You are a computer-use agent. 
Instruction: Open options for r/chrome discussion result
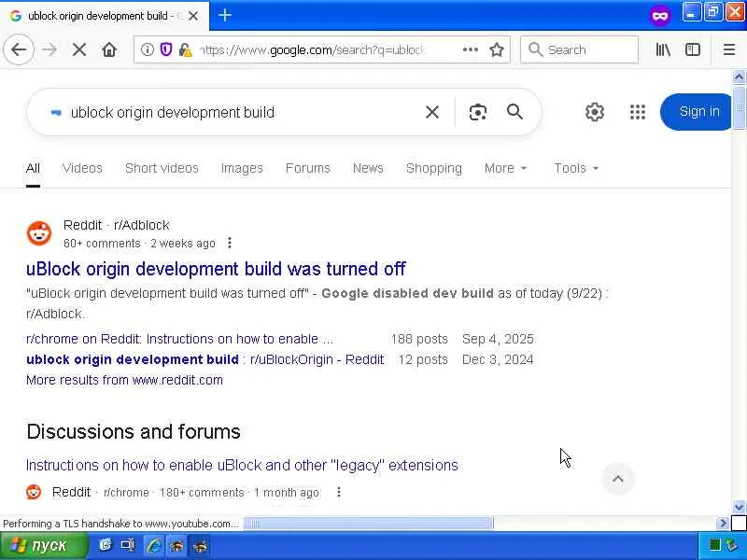coord(339,492)
